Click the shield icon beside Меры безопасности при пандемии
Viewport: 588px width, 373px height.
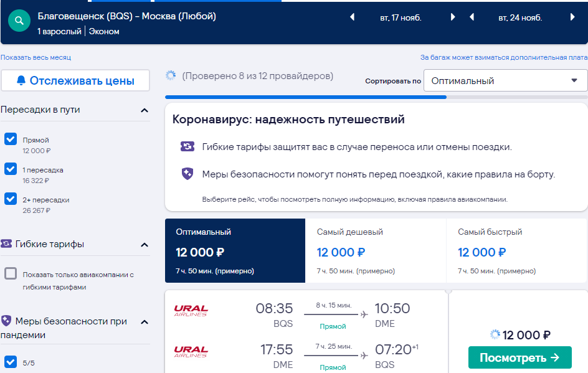pyautogui.click(x=6, y=321)
